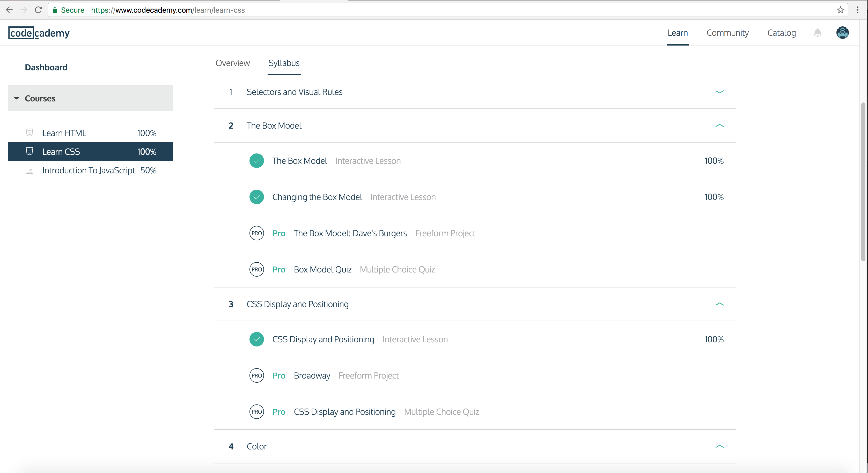Click the PRO badge for Dave's Burgers project
This screenshot has width=868, height=473.
point(257,233)
